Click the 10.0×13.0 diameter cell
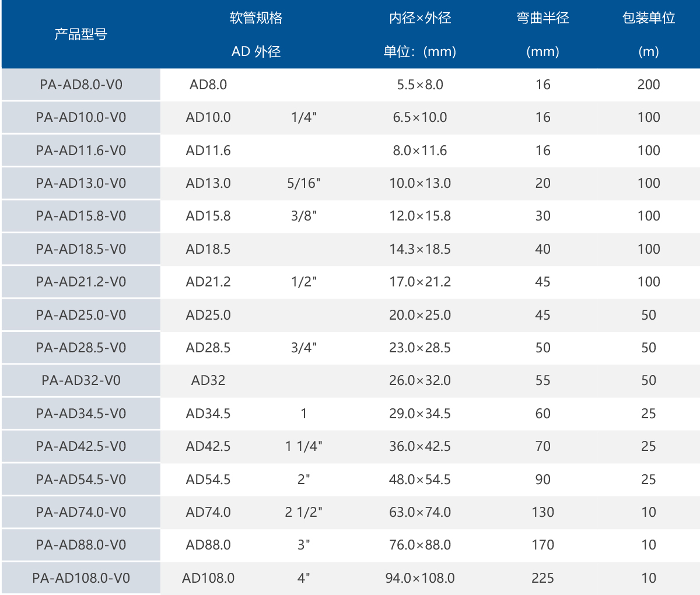Screen dimensions: 700x595 coord(420,183)
